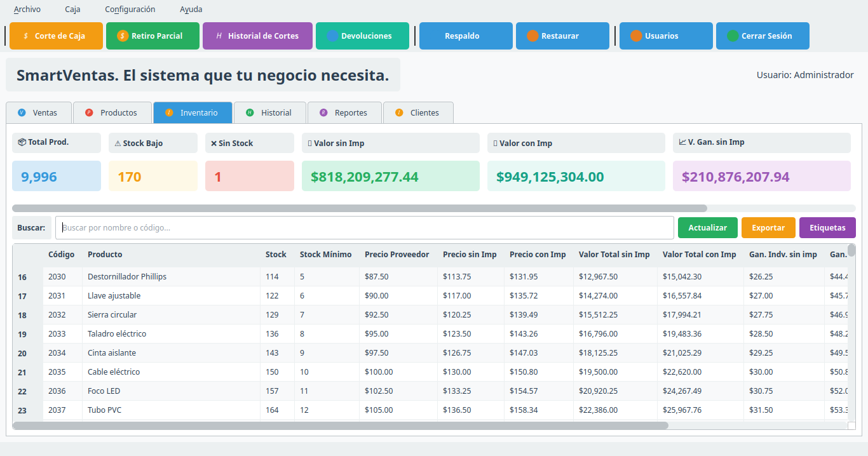Click row number 16 header

[27, 277]
